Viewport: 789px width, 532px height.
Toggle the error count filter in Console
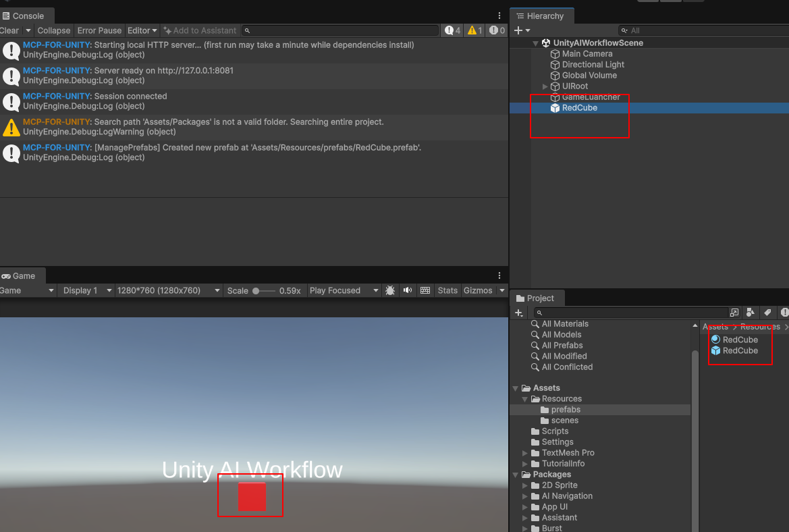click(x=497, y=30)
